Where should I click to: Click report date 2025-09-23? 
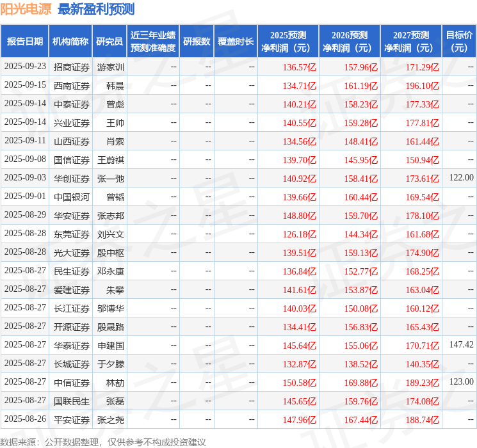click(25, 67)
